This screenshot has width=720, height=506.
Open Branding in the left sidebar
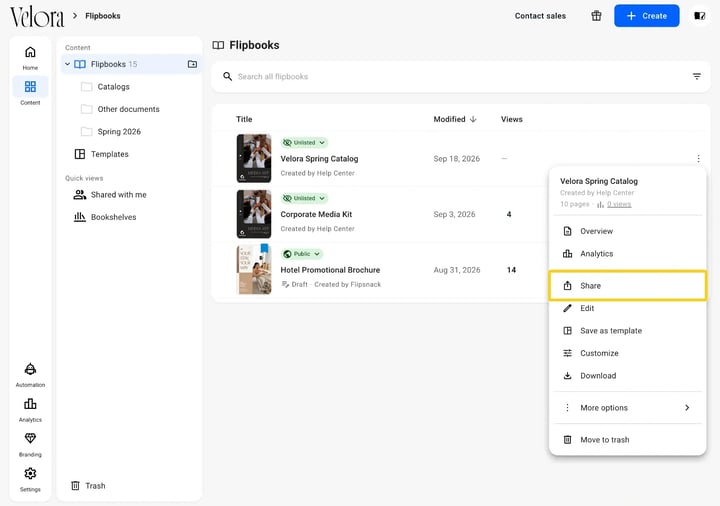coord(30,444)
